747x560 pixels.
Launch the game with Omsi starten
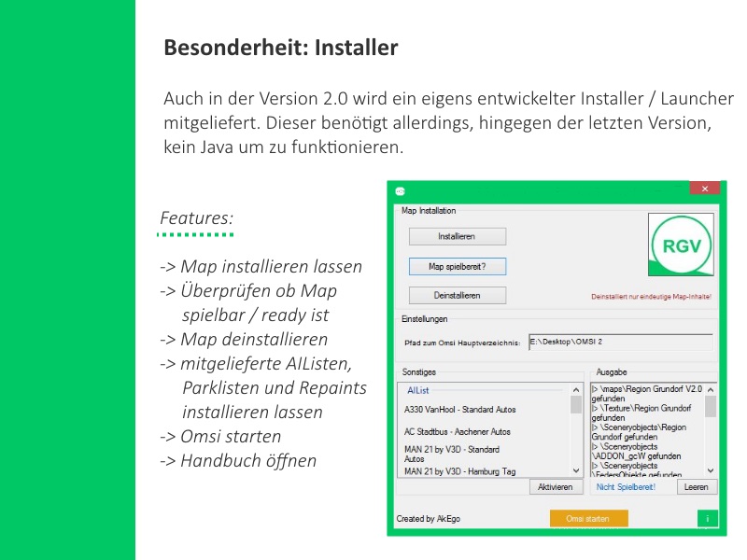pyautogui.click(x=588, y=518)
